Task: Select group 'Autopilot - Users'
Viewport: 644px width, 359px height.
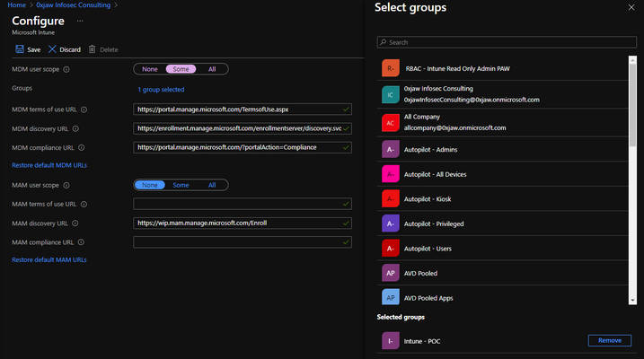Action: click(x=503, y=249)
